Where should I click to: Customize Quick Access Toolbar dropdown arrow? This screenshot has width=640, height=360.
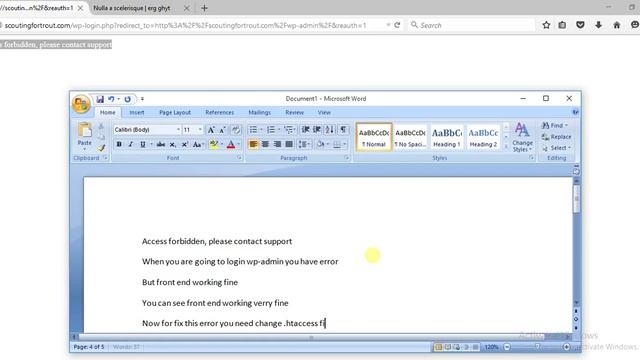[x=142, y=99]
